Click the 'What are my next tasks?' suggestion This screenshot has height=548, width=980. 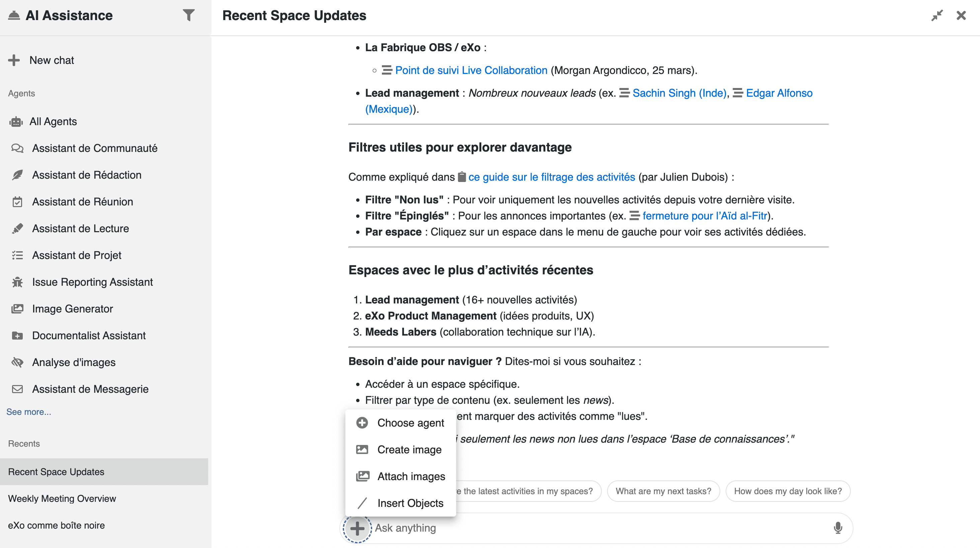[663, 491]
